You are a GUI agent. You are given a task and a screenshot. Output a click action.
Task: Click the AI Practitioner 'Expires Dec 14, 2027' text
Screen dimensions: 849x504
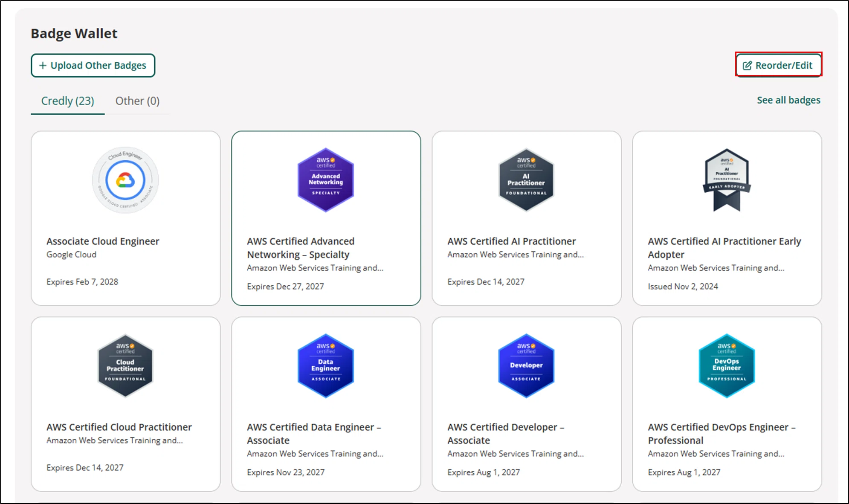[486, 282]
